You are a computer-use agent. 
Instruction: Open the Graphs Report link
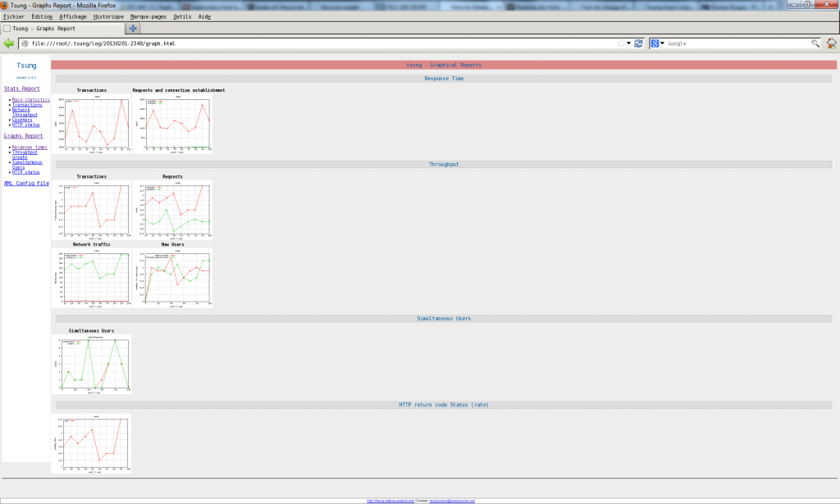[23, 136]
